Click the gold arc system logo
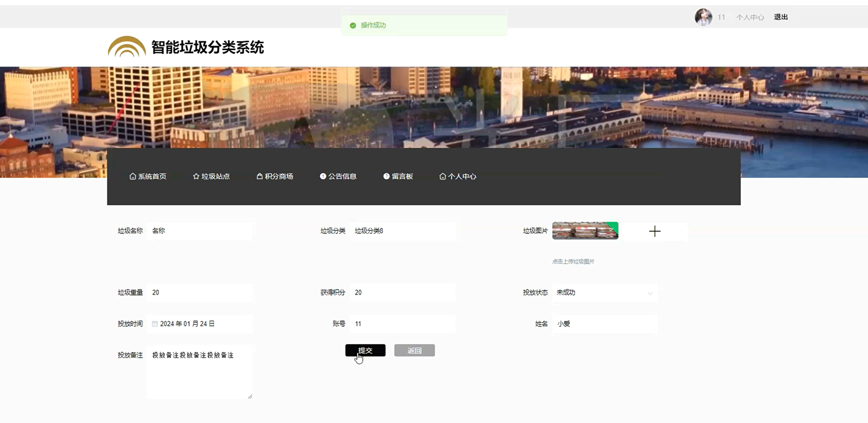The image size is (868, 423). coord(127,47)
